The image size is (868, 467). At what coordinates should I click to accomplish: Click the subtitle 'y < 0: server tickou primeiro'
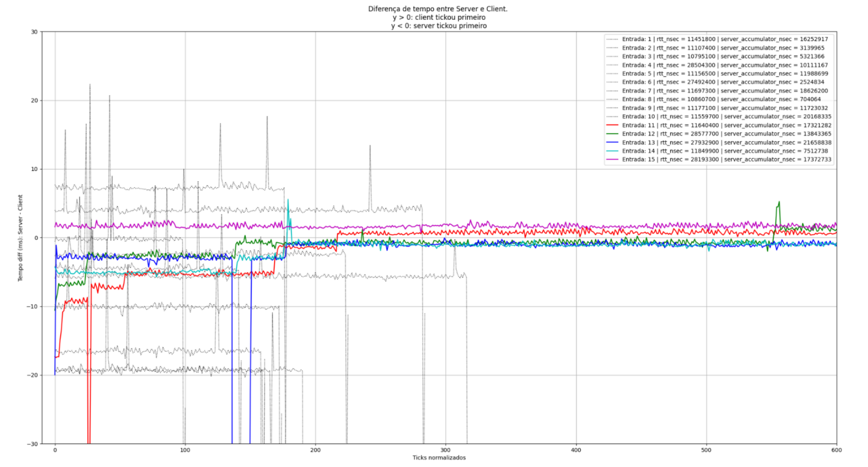coord(439,26)
